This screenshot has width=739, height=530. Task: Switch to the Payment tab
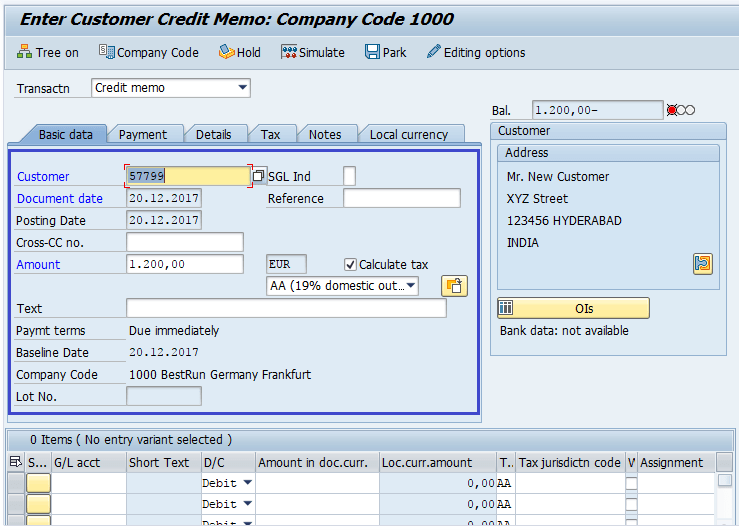[x=143, y=135]
